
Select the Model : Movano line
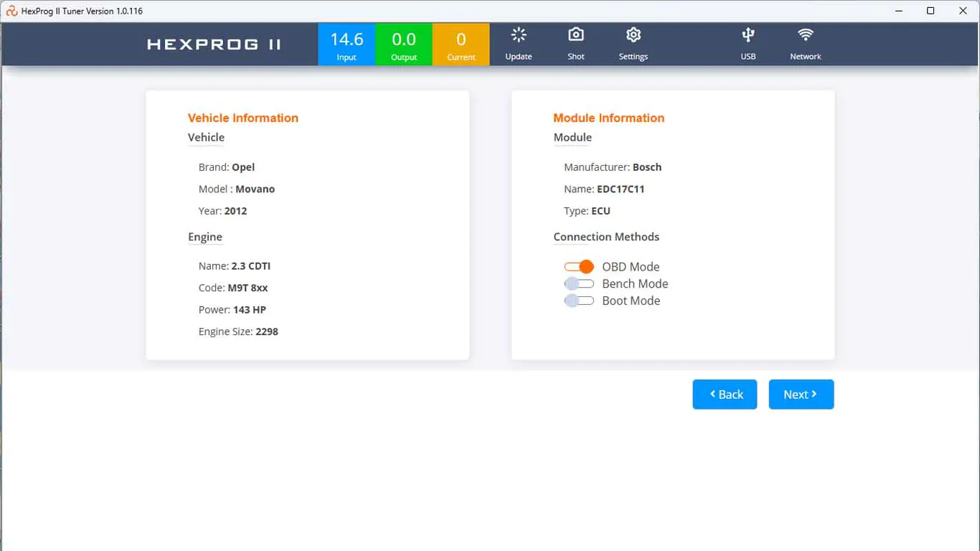237,189
